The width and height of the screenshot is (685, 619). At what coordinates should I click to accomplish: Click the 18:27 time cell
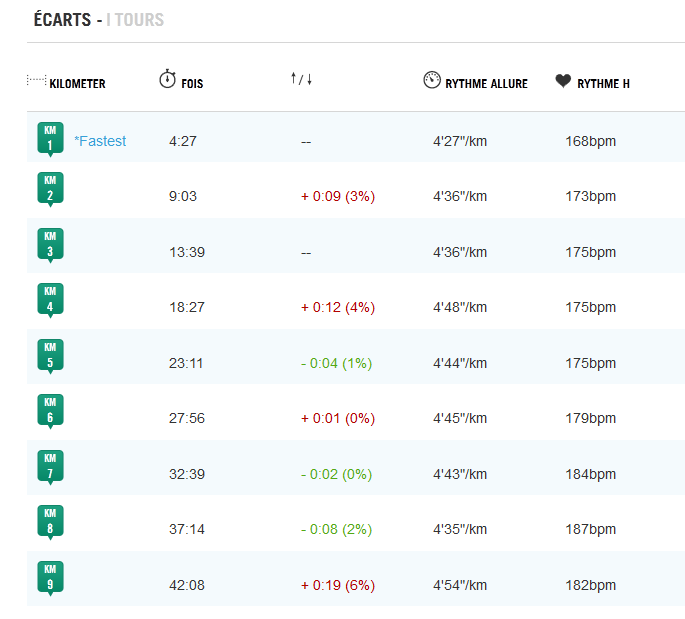(x=187, y=307)
